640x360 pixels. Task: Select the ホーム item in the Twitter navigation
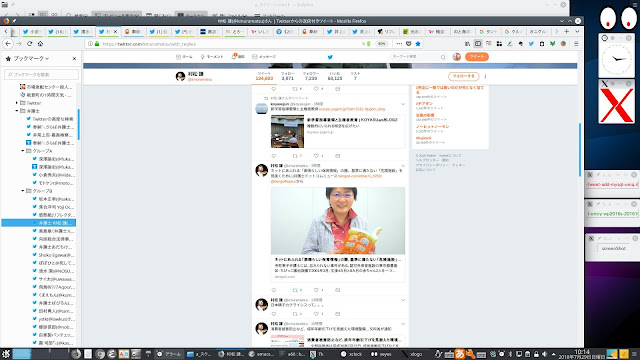click(184, 57)
